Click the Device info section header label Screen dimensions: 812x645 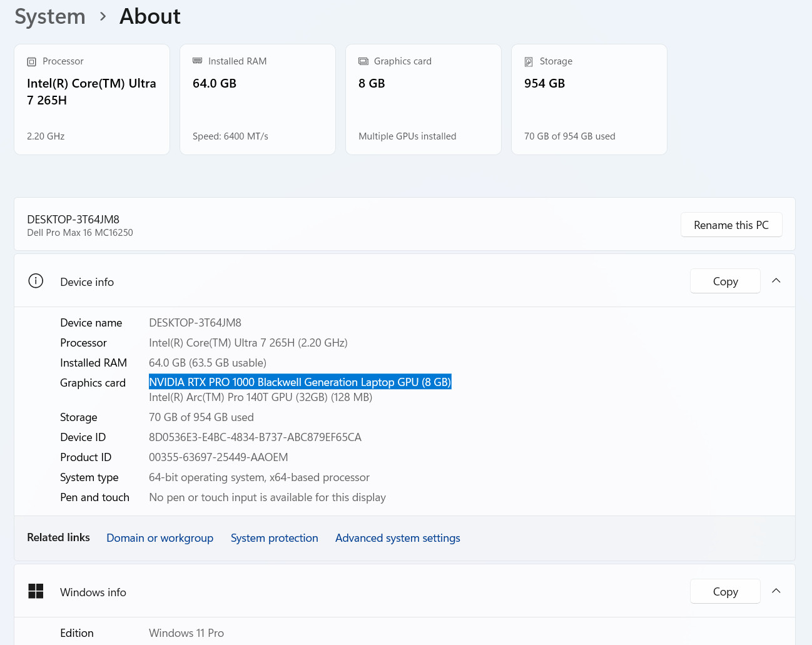click(x=87, y=282)
